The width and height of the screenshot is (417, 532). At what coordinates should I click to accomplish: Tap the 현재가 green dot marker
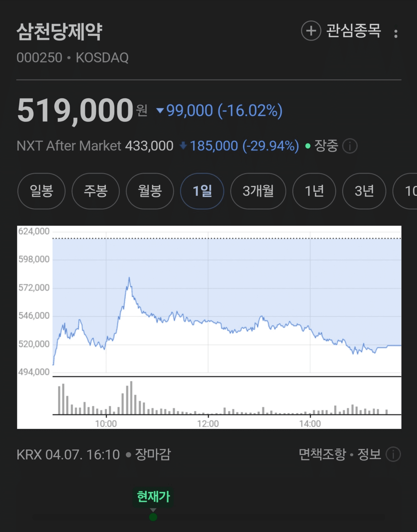(x=153, y=517)
